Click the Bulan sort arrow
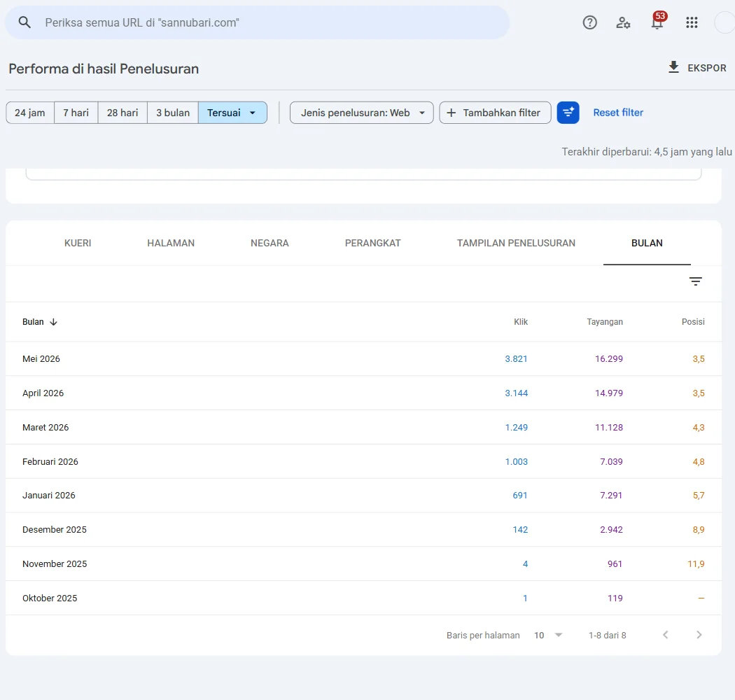Screen dimensions: 735x700 pyautogui.click(x=53, y=322)
